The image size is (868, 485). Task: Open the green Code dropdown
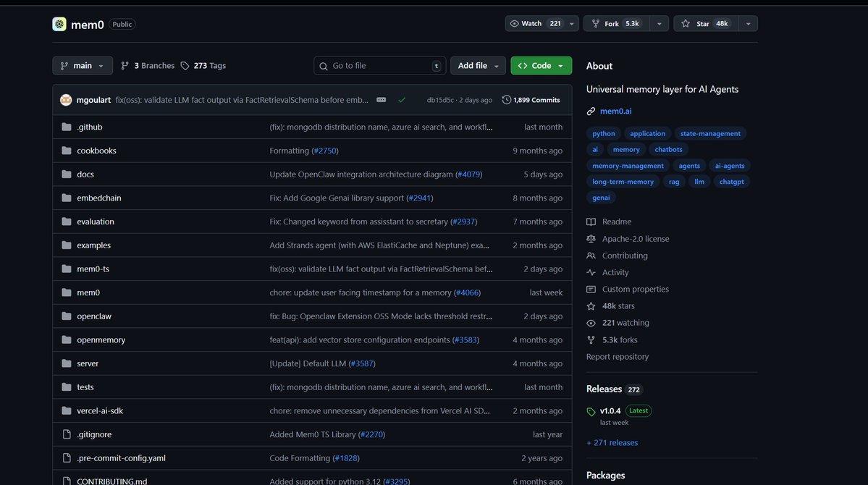point(541,65)
